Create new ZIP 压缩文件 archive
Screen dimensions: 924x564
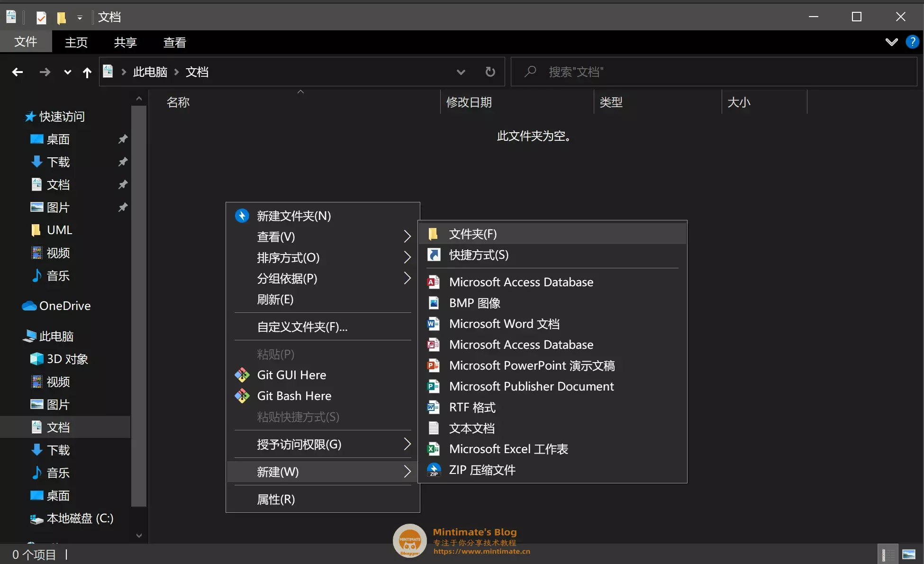point(553,470)
